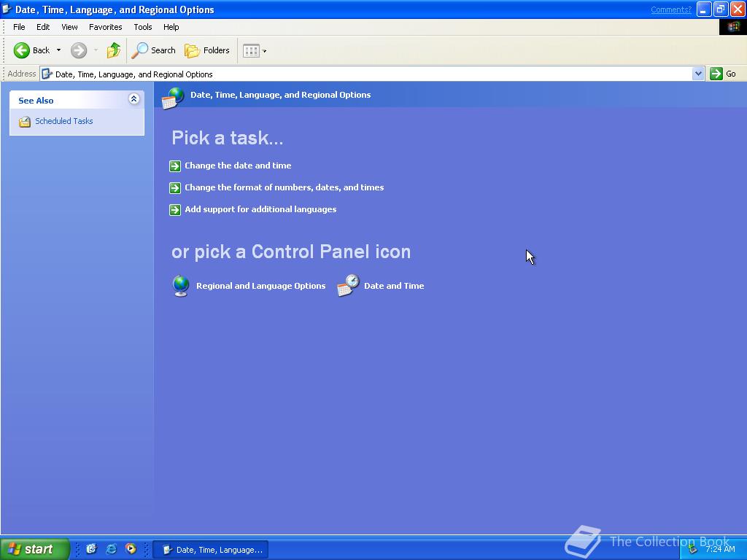Click arrow icon beside Change the date and time
The height and width of the screenshot is (560, 747).
click(175, 166)
